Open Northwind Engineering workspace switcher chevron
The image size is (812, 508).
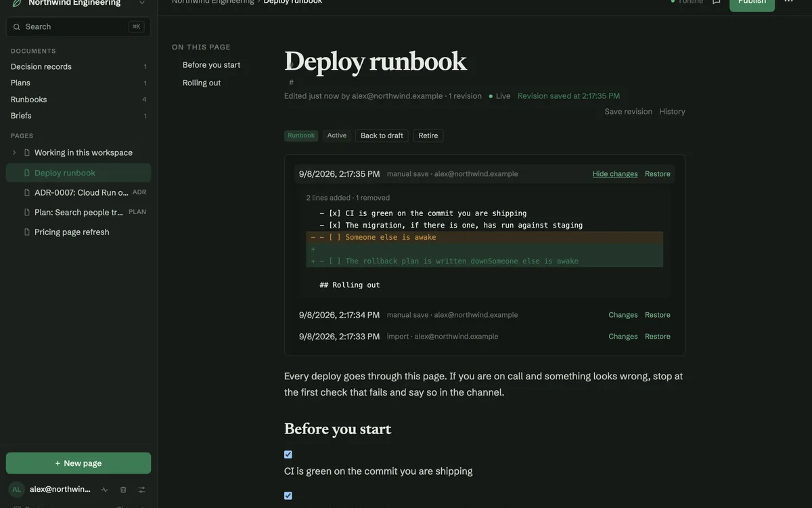pos(142,3)
